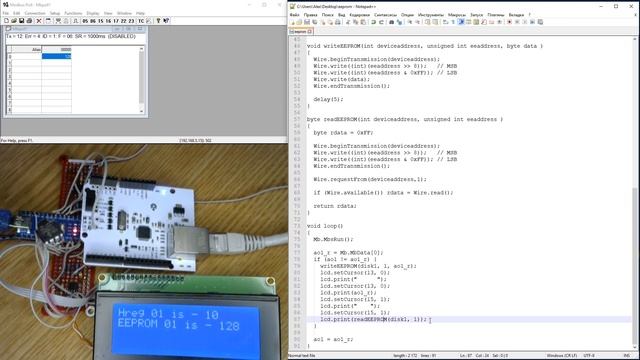Click Save Recorded Macro icon in Notepad++ toolbar

point(540,22)
